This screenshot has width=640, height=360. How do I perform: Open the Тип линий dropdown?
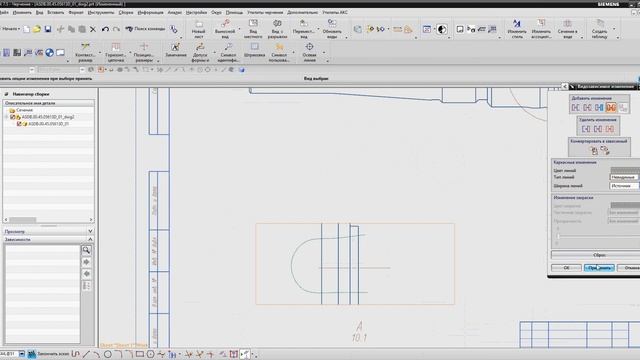pyautogui.click(x=624, y=177)
